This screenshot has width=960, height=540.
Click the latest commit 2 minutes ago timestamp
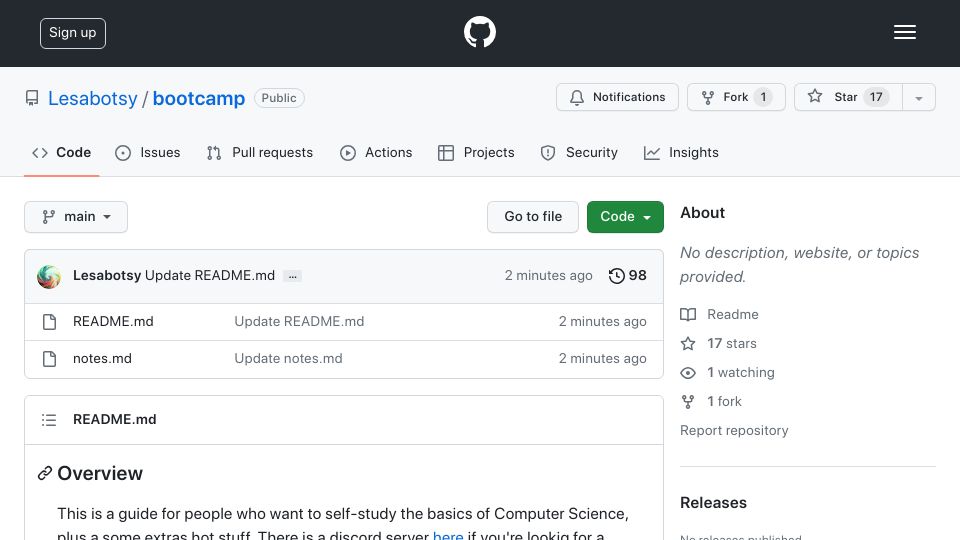549,276
